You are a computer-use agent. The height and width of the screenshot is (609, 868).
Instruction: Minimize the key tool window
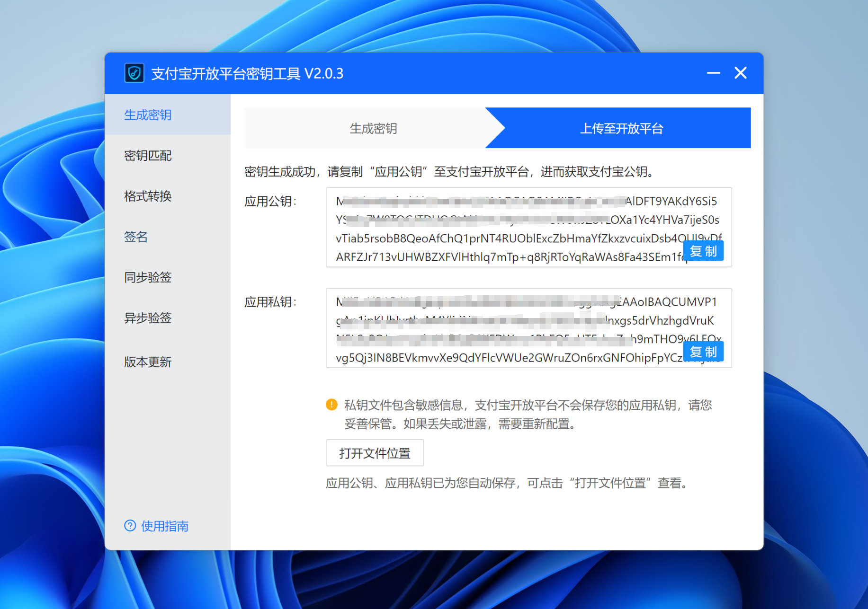(713, 73)
